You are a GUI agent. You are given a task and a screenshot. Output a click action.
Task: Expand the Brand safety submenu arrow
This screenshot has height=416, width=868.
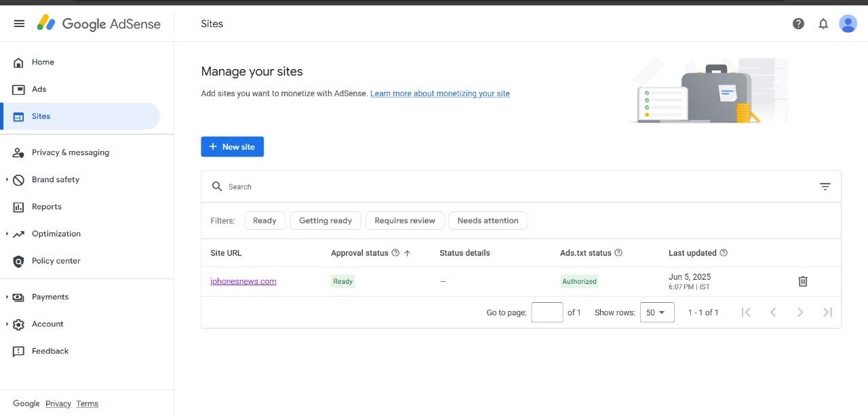click(x=7, y=180)
